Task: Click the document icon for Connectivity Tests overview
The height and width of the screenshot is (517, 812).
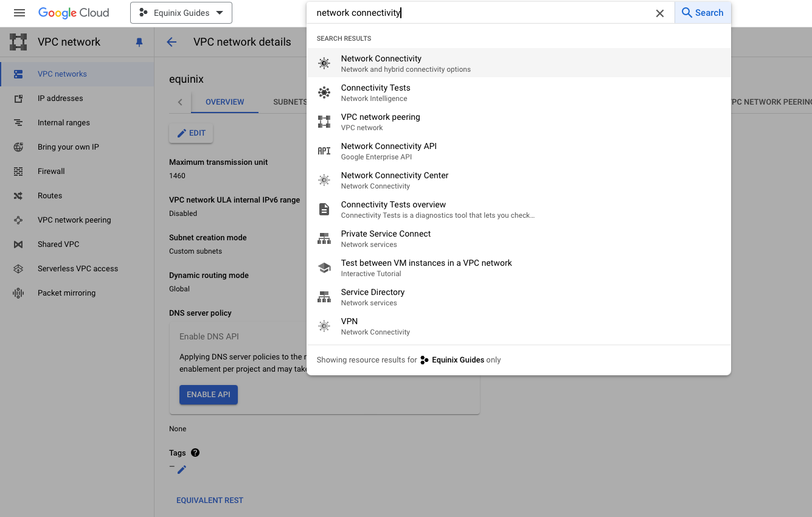Action: point(324,209)
